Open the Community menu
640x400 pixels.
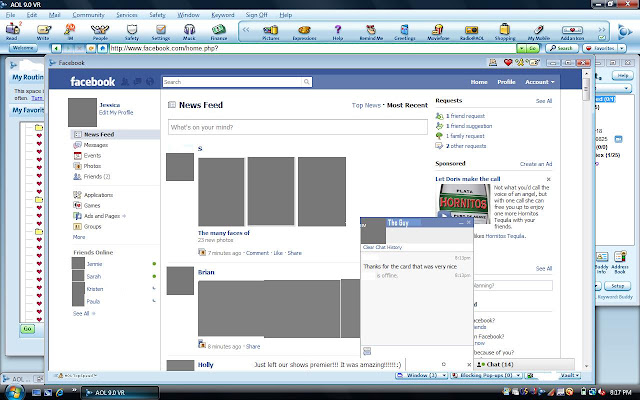89,15
